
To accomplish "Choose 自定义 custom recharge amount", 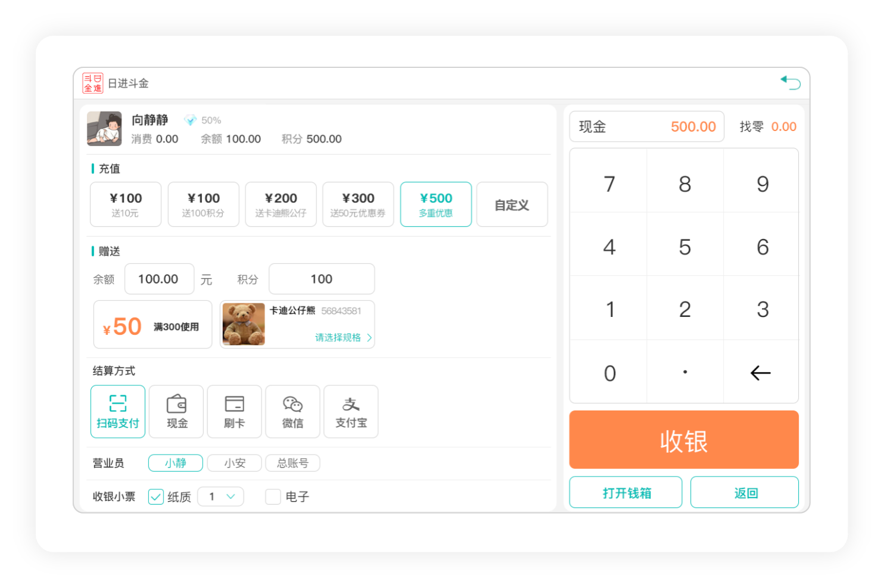I will (512, 204).
